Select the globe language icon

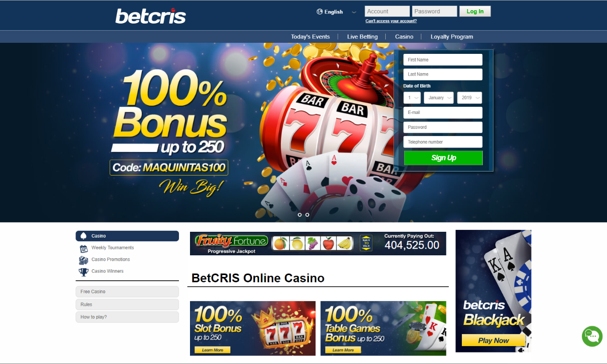[x=320, y=12]
